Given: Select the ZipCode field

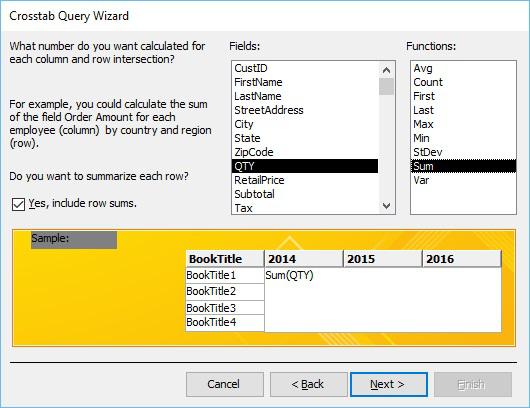Looking at the screenshot, I should [305, 152].
